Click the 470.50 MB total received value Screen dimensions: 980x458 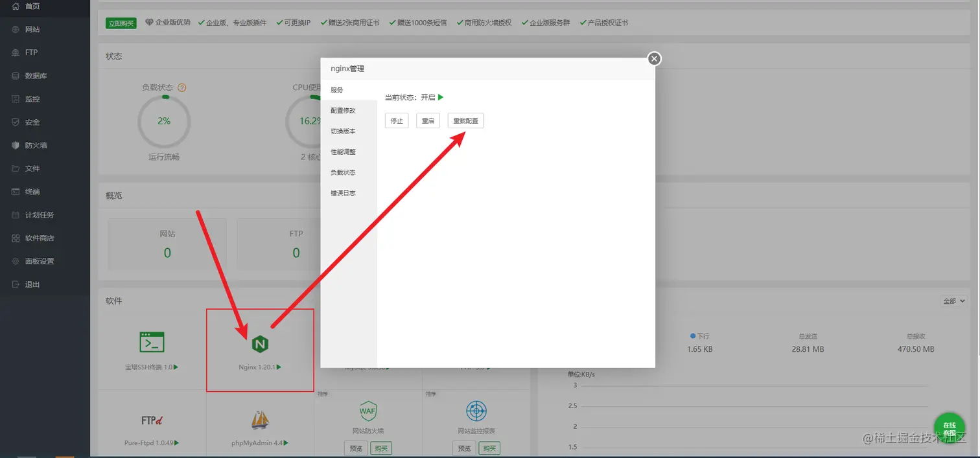916,349
